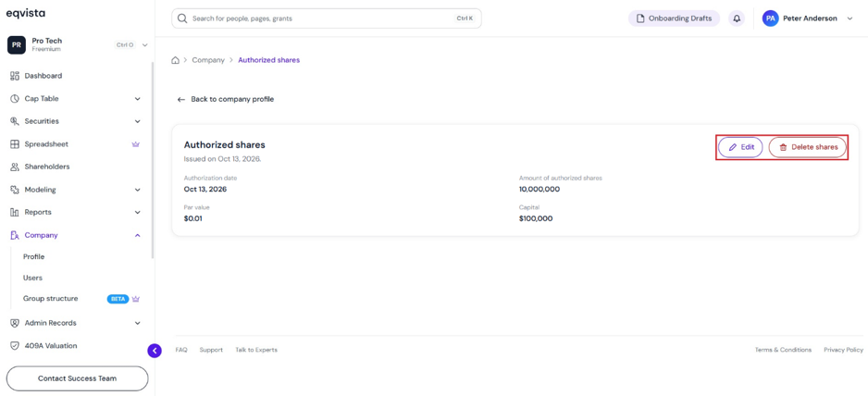Viewport: 868px width, 396px height.
Task: Expand the Modeling section chevron
Action: click(138, 190)
